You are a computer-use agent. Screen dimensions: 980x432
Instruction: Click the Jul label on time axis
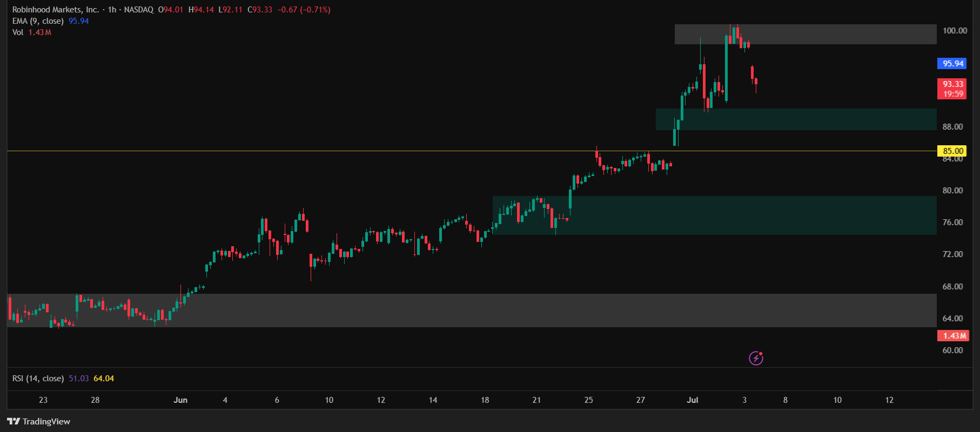(693, 400)
